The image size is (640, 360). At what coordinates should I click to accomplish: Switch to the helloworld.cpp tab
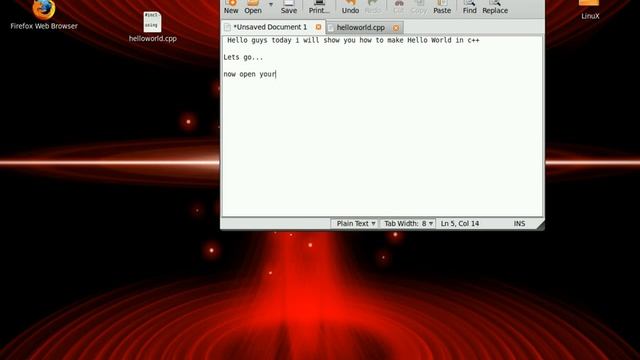360,27
